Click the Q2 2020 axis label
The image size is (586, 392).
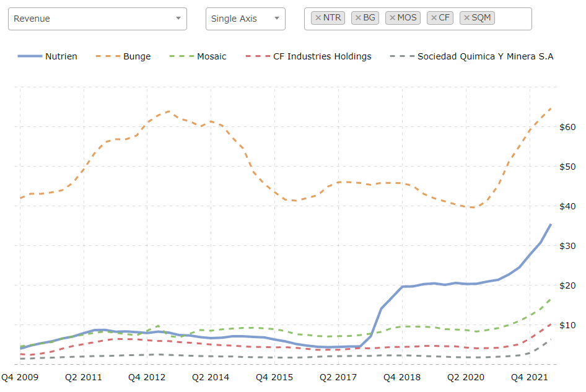point(466,377)
